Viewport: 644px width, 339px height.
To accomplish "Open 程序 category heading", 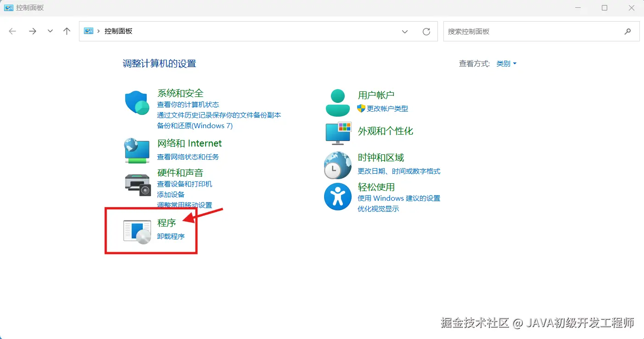I will [167, 223].
